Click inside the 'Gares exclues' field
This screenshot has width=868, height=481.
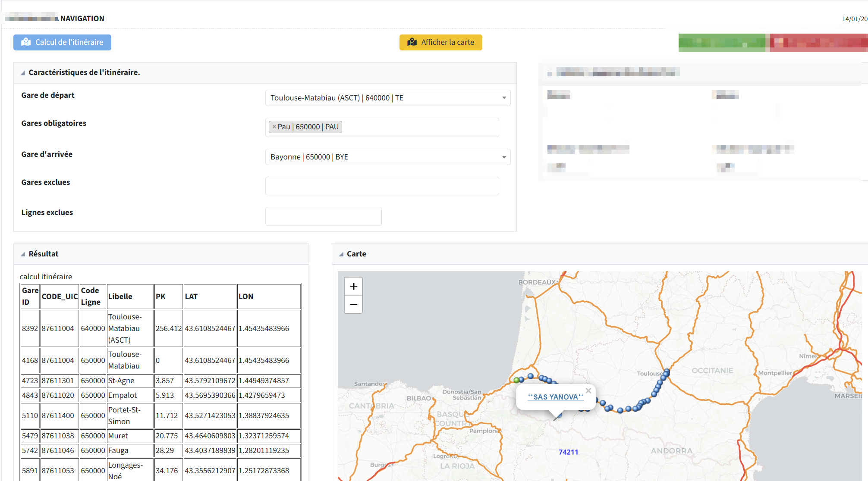(x=382, y=186)
